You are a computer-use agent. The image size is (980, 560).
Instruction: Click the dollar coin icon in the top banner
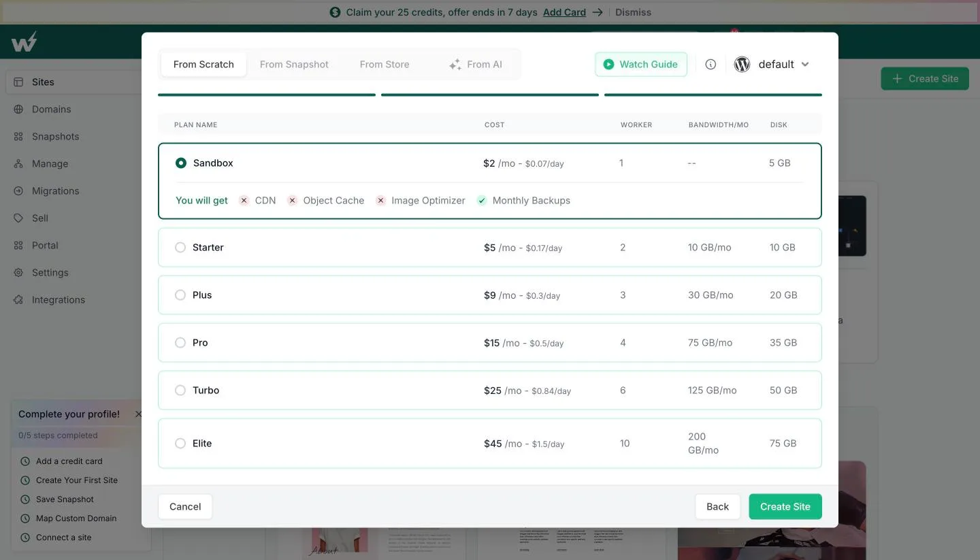(335, 12)
